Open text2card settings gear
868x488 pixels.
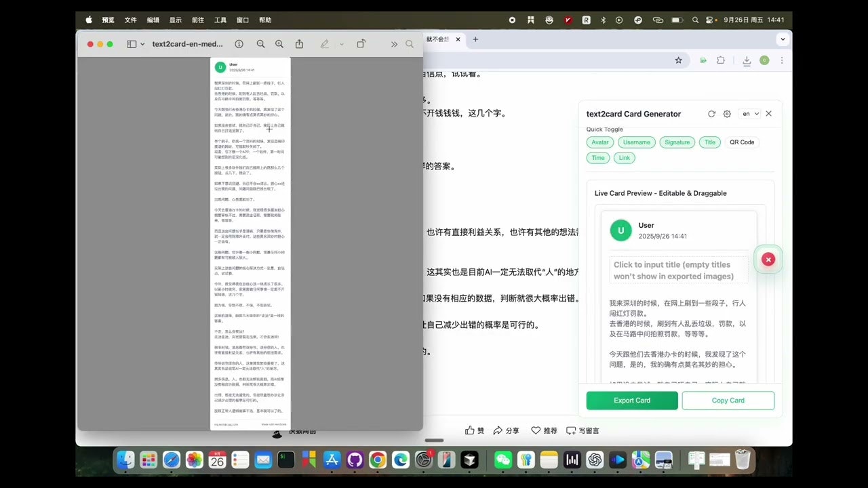pos(727,114)
